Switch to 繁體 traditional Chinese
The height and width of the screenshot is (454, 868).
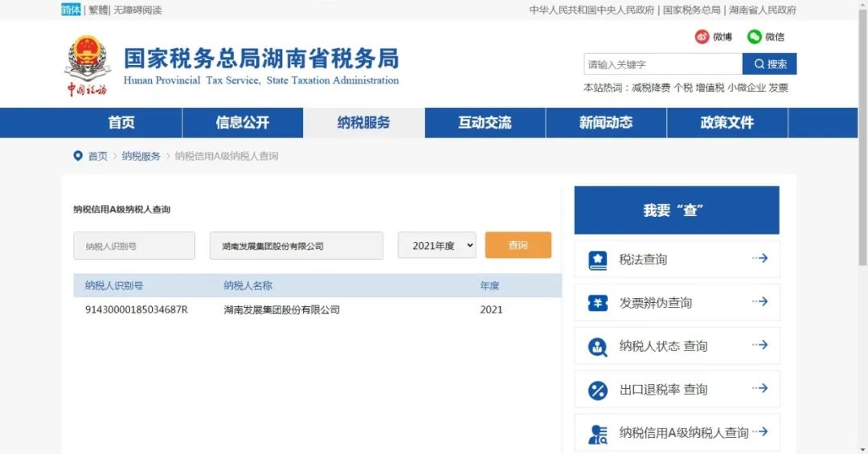coord(97,10)
